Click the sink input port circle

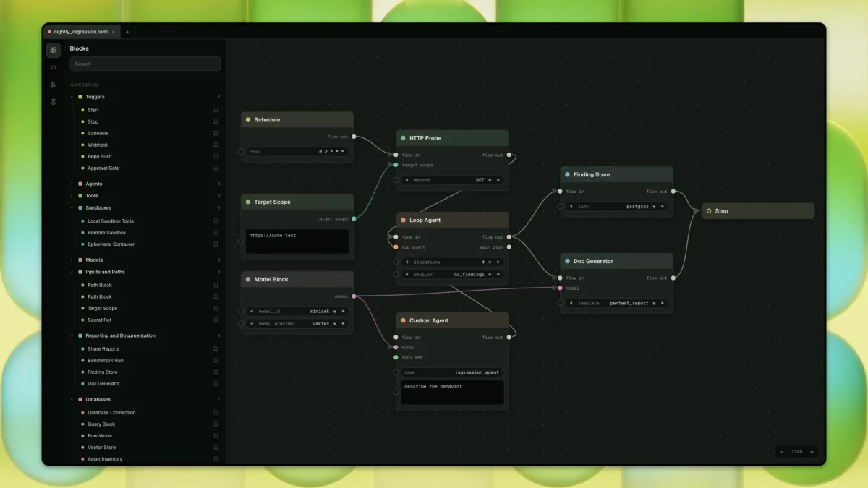click(x=561, y=206)
